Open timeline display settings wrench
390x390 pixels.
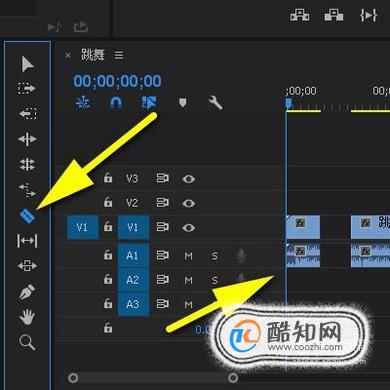215,103
